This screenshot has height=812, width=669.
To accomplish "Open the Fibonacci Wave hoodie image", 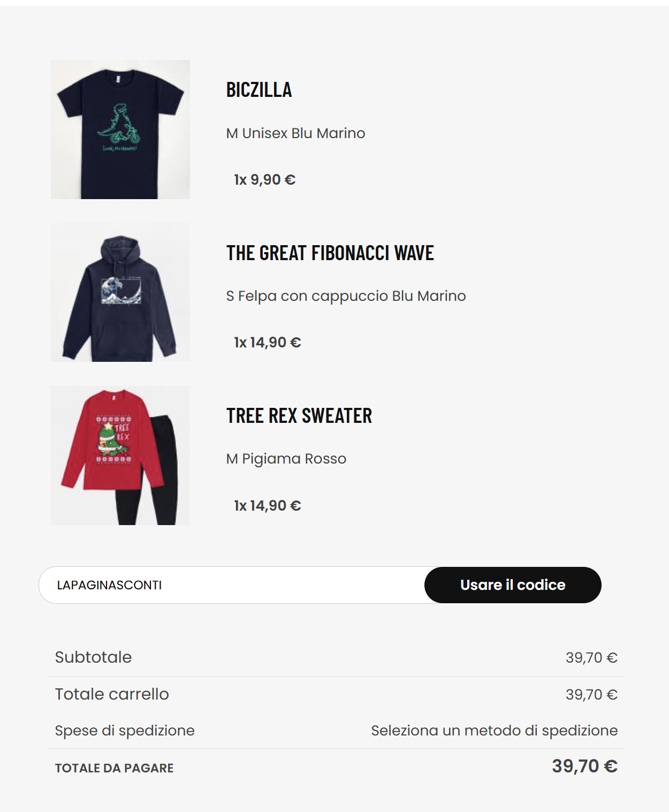I will tap(120, 292).
